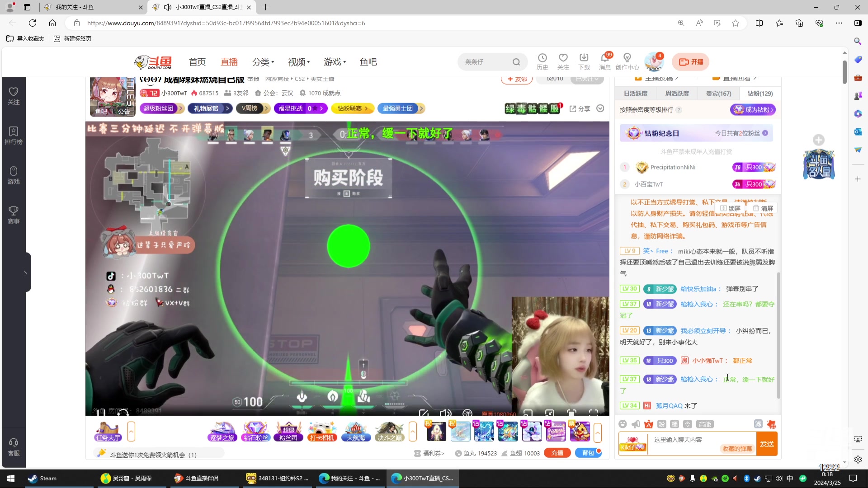Open the 逐梦之旅 activity icon
This screenshot has width=868, height=488.
click(x=222, y=432)
